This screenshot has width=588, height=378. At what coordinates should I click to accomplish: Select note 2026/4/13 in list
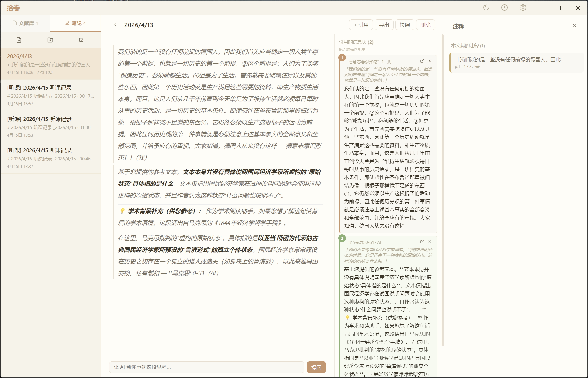coord(50,64)
